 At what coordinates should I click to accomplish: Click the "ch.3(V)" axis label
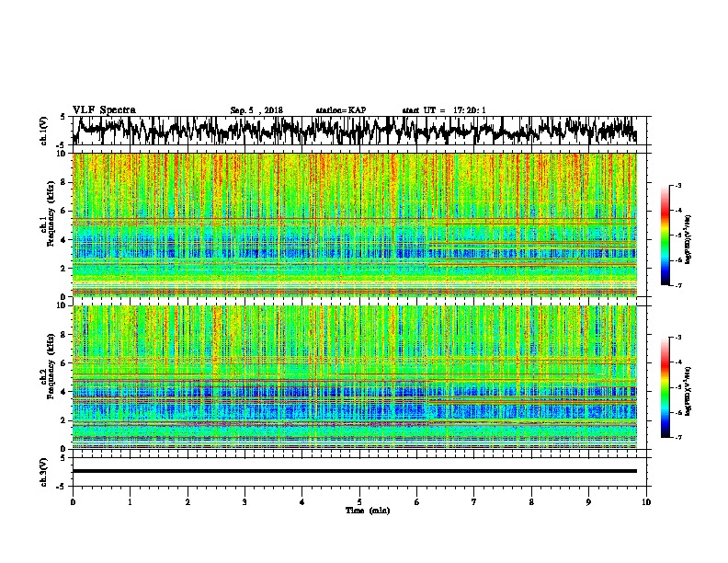click(43, 472)
